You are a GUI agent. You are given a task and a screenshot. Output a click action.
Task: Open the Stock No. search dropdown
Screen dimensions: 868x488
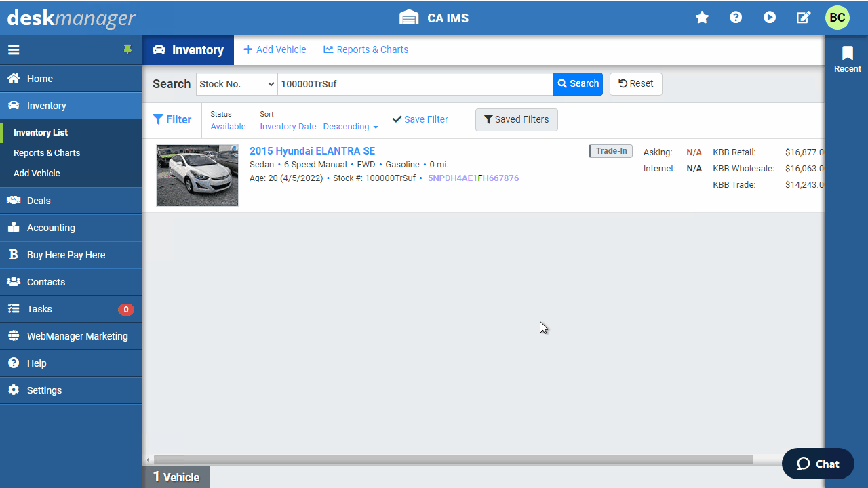click(236, 83)
